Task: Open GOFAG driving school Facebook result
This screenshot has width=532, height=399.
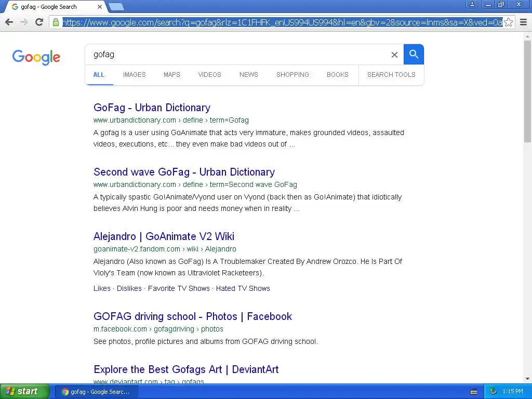Action: (x=193, y=316)
